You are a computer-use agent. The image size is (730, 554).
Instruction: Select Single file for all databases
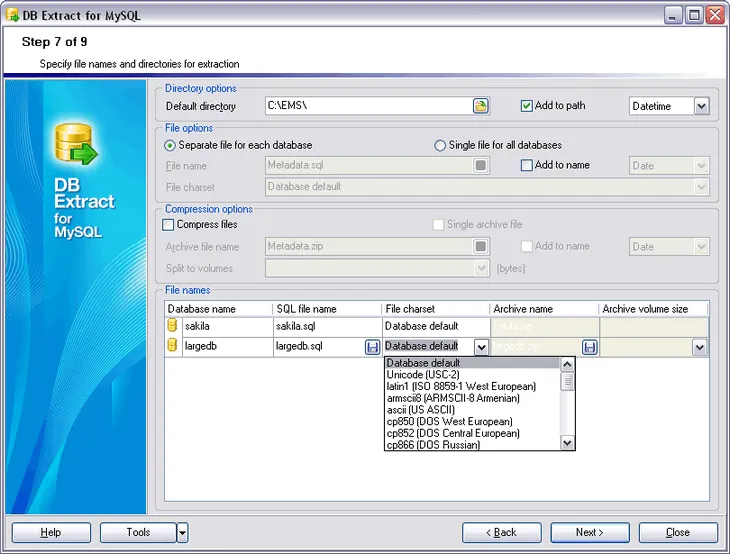pos(440,145)
